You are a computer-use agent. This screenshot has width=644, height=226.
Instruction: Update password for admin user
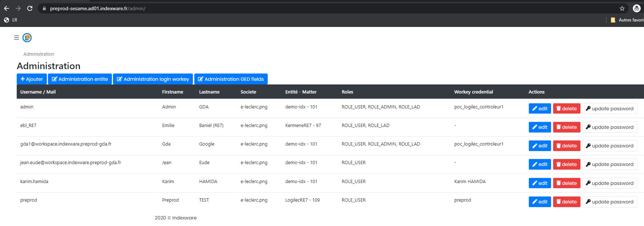(609, 108)
